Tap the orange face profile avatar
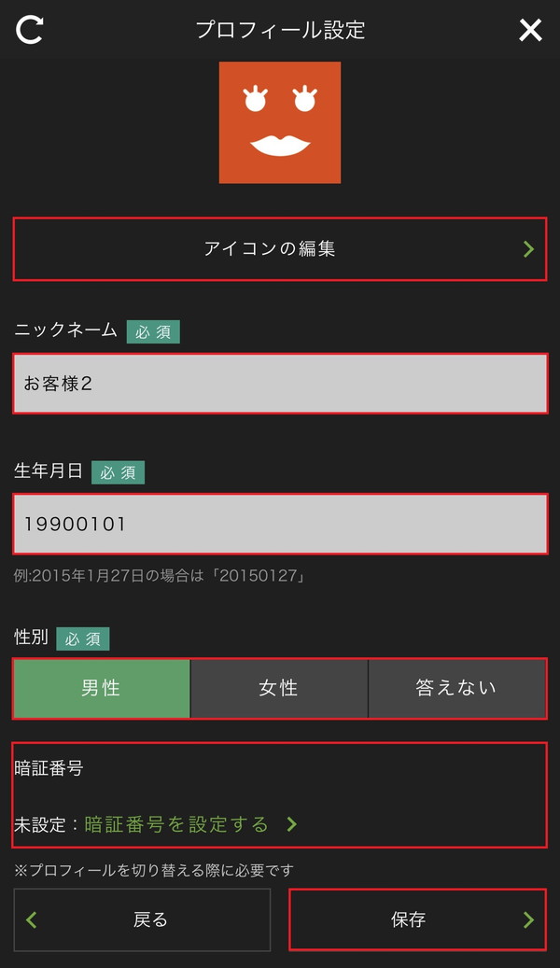560x968 pixels. coord(280,122)
